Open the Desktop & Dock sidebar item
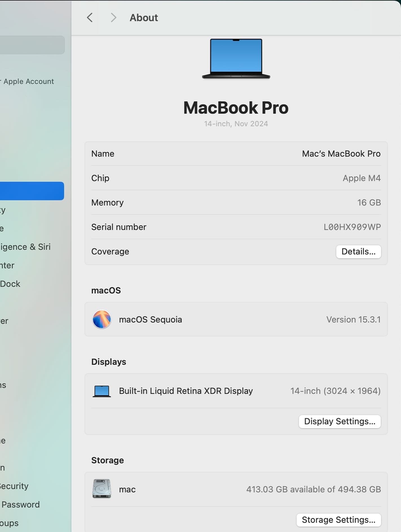 pyautogui.click(x=10, y=284)
